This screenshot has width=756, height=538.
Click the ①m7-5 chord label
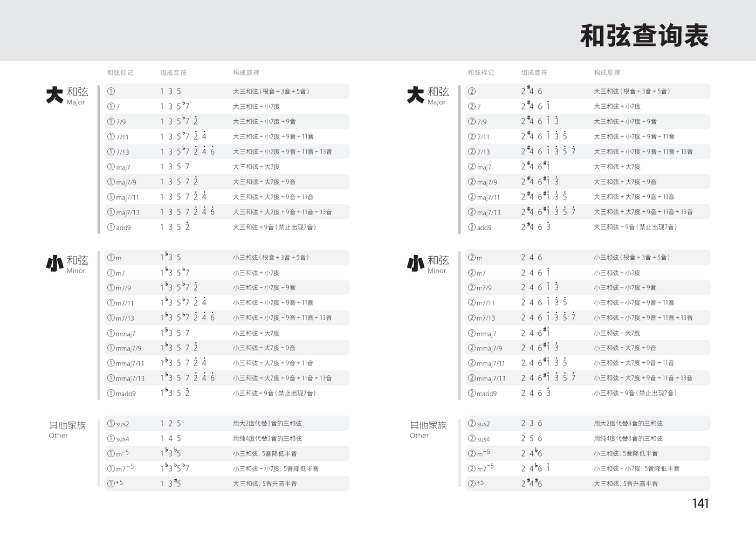[120, 468]
